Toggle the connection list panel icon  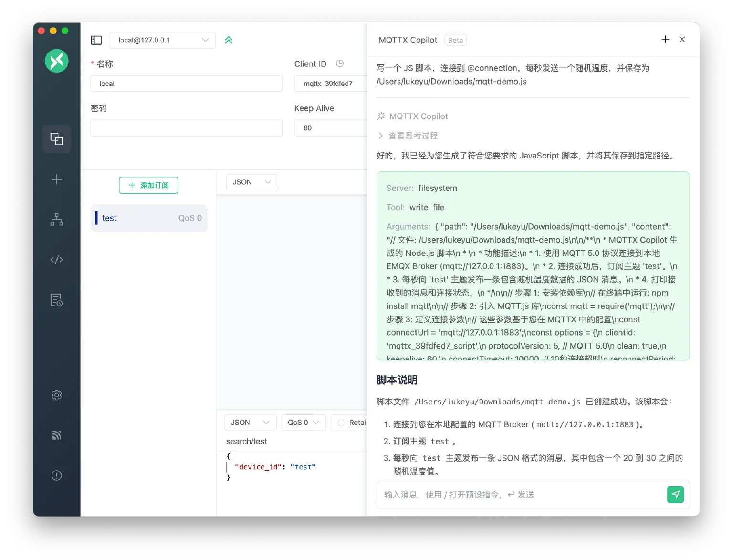(96, 40)
